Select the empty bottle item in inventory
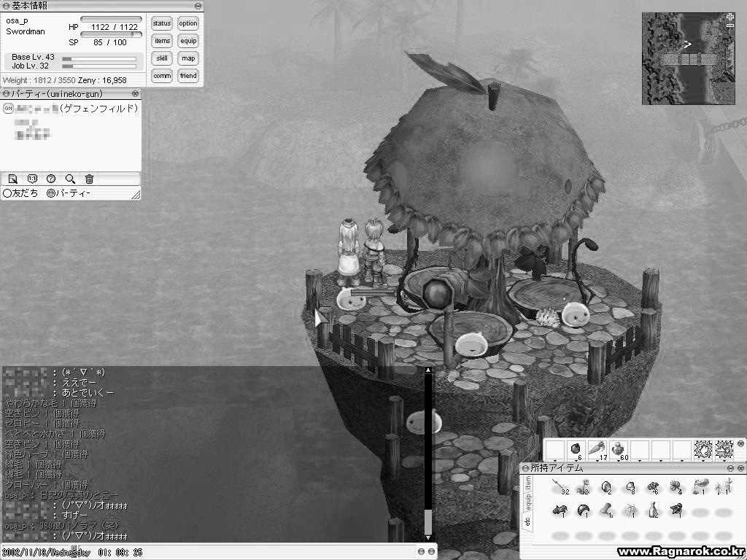 [x=653, y=511]
